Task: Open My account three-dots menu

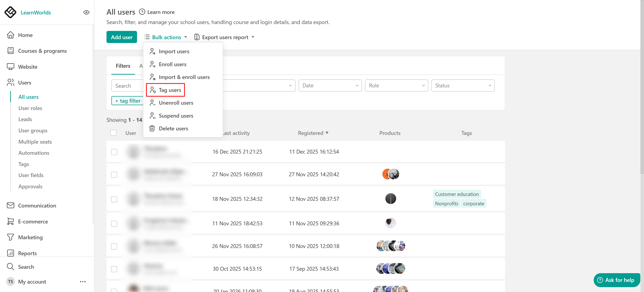Action: point(83,281)
